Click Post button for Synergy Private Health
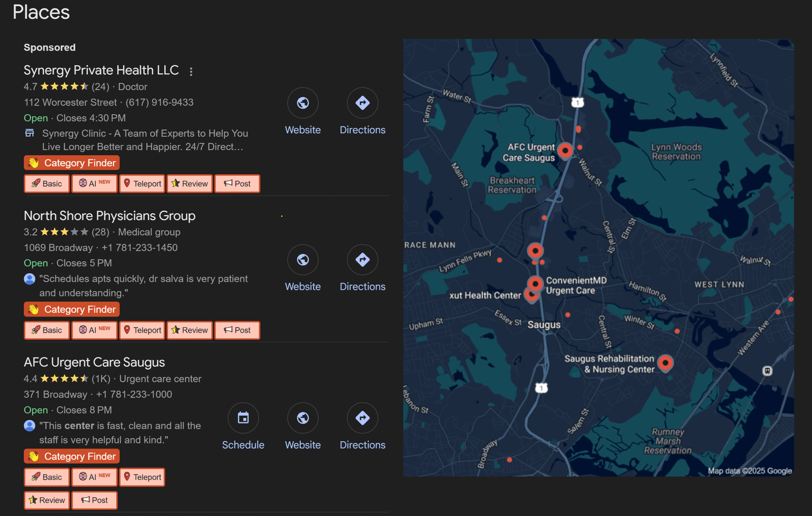Image resolution: width=812 pixels, height=516 pixels. pyautogui.click(x=238, y=183)
